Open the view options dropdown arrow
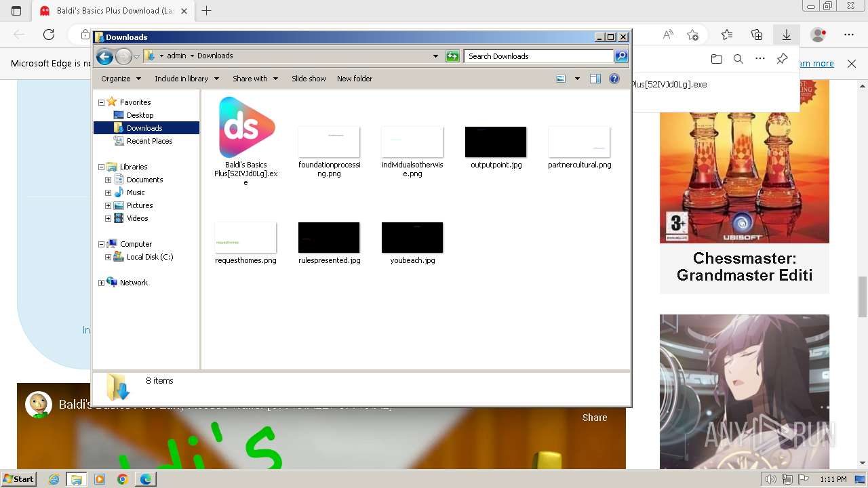The image size is (868, 488). (x=577, y=79)
